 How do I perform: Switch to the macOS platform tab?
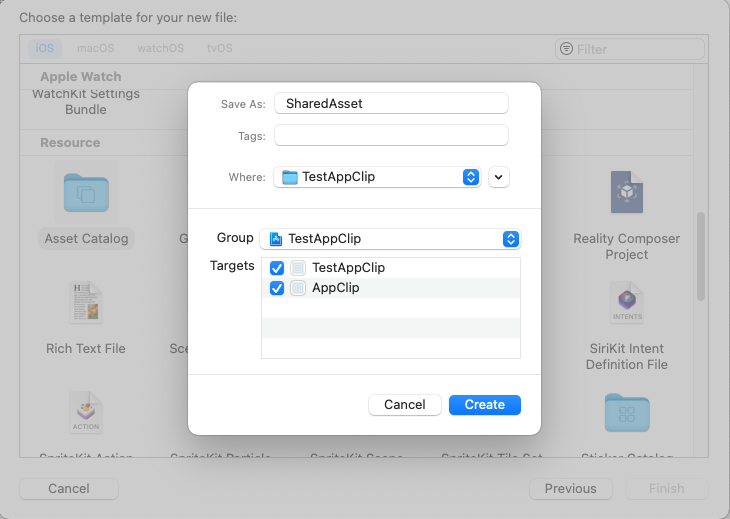tap(95, 48)
